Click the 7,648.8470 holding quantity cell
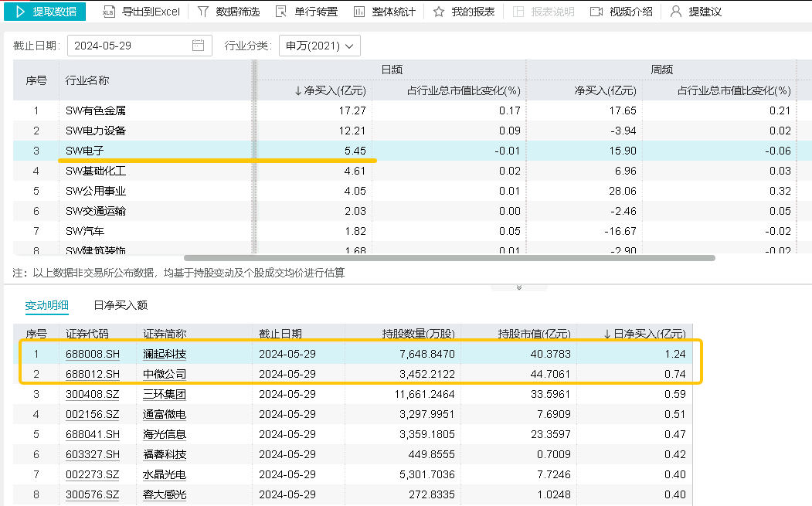This screenshot has height=506, width=812. pyautogui.click(x=427, y=354)
